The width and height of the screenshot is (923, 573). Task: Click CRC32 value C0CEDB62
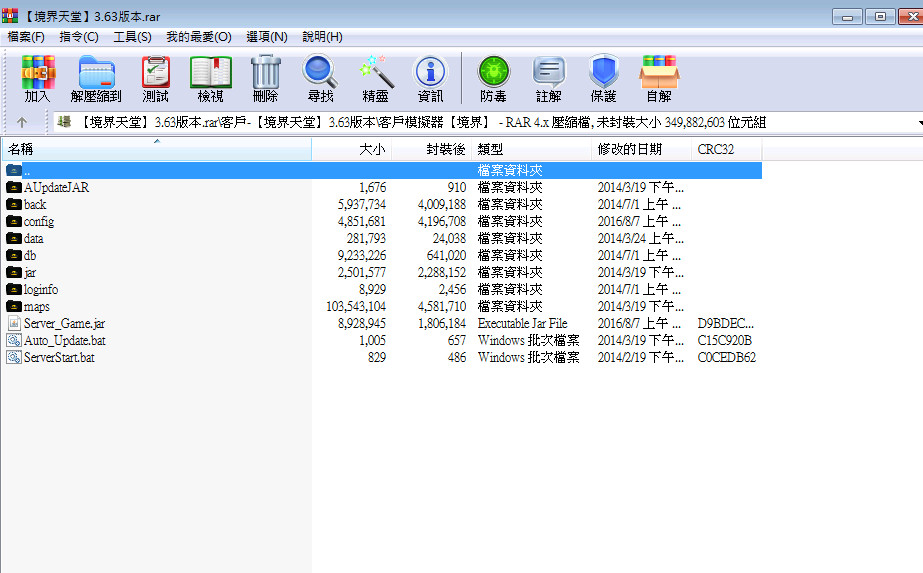(726, 357)
